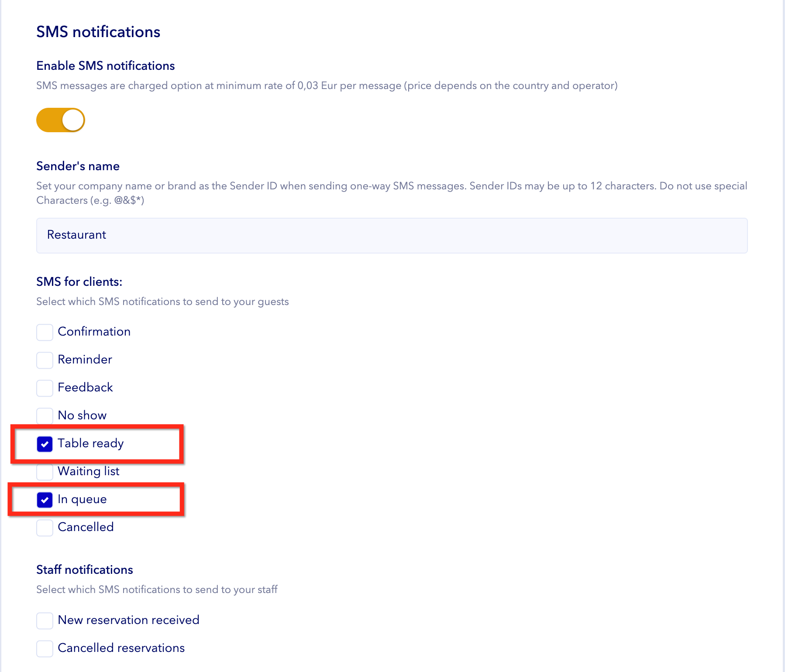Click the SMS notifications page heading
The width and height of the screenshot is (785, 672).
(98, 32)
